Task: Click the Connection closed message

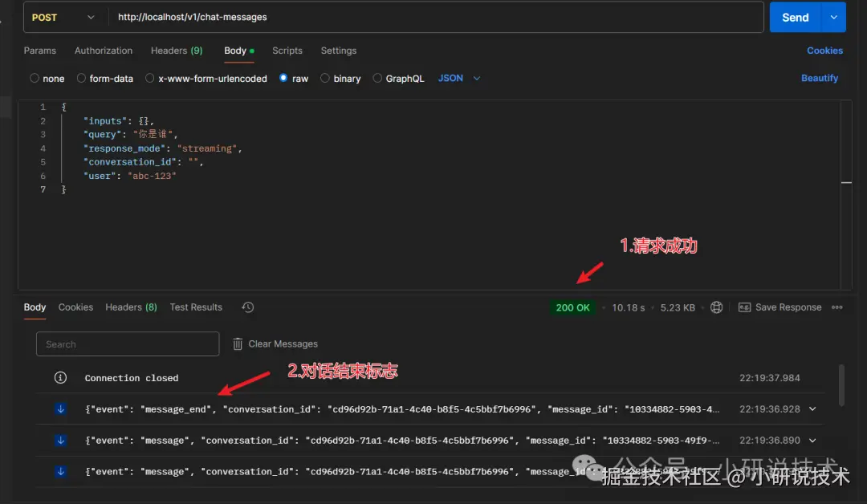Action: (132, 378)
